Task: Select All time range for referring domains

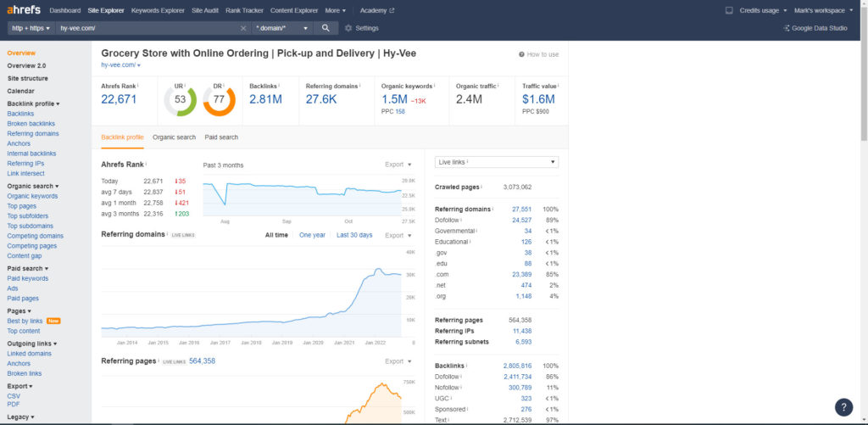Action: click(276, 236)
